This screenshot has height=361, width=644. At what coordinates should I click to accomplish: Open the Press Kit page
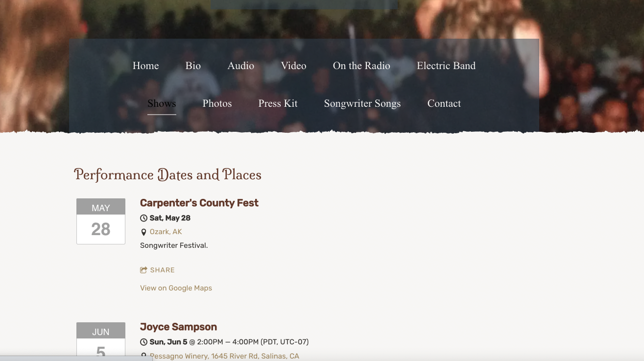pos(278,103)
